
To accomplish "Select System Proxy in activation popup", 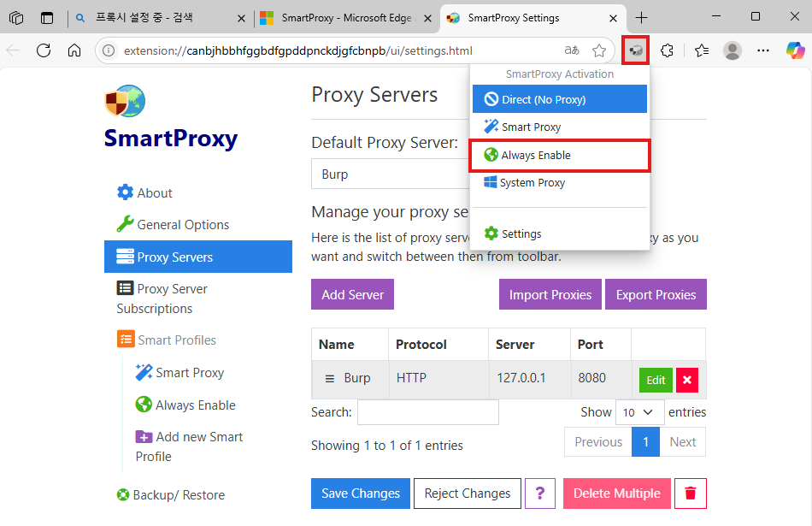I will click(x=560, y=182).
